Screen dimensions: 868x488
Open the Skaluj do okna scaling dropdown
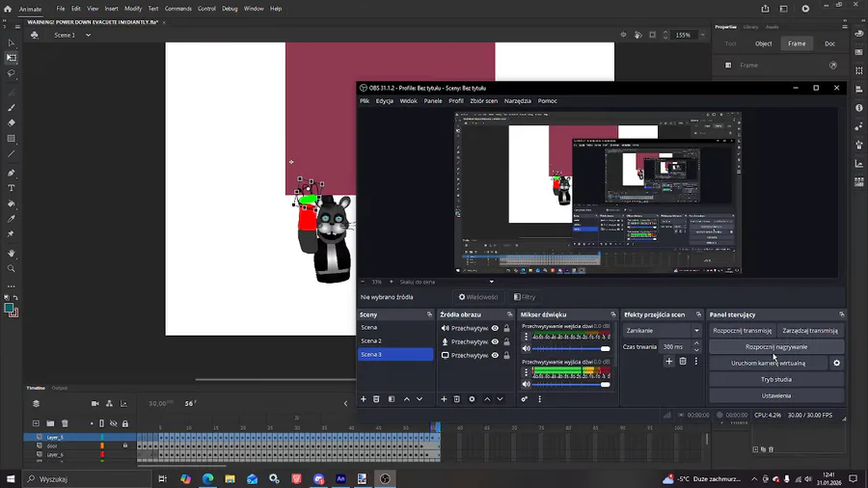(491, 282)
